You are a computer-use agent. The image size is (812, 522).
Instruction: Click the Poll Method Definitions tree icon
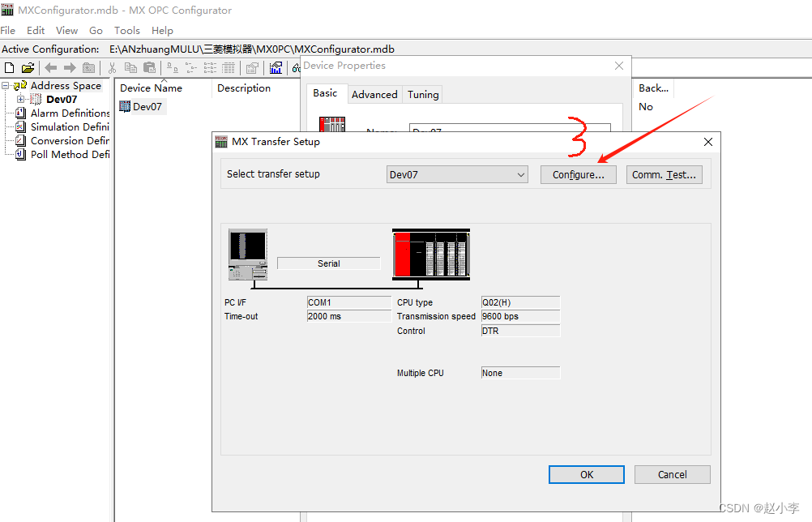[x=21, y=154]
